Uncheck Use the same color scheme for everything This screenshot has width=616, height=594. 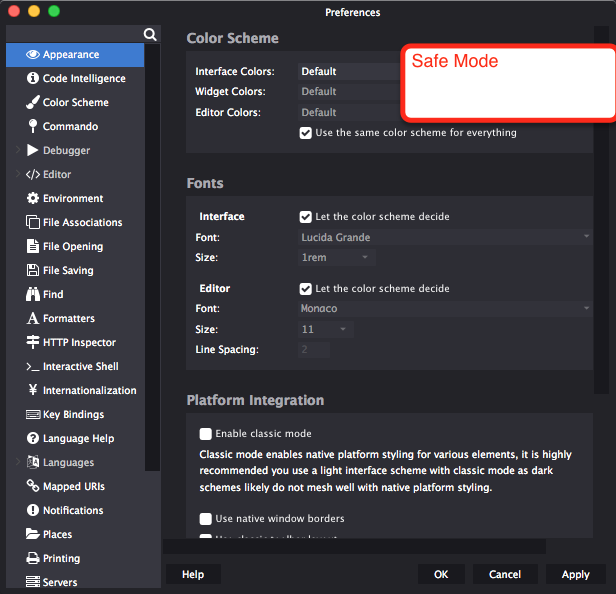(305, 133)
